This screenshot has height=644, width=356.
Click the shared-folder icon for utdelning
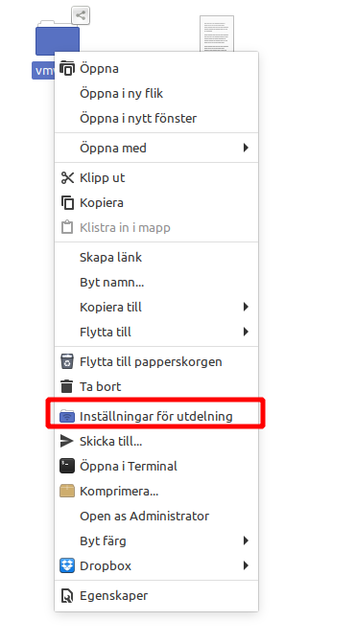coord(67,416)
